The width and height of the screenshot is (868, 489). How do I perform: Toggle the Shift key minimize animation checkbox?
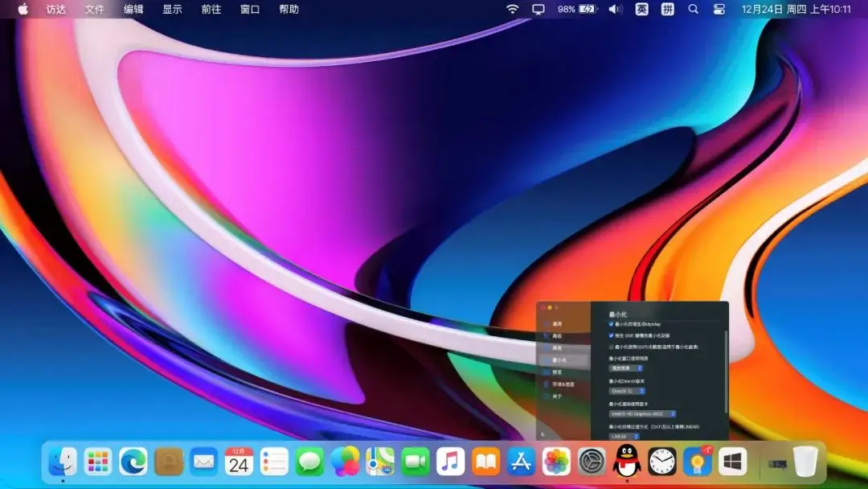click(x=610, y=336)
